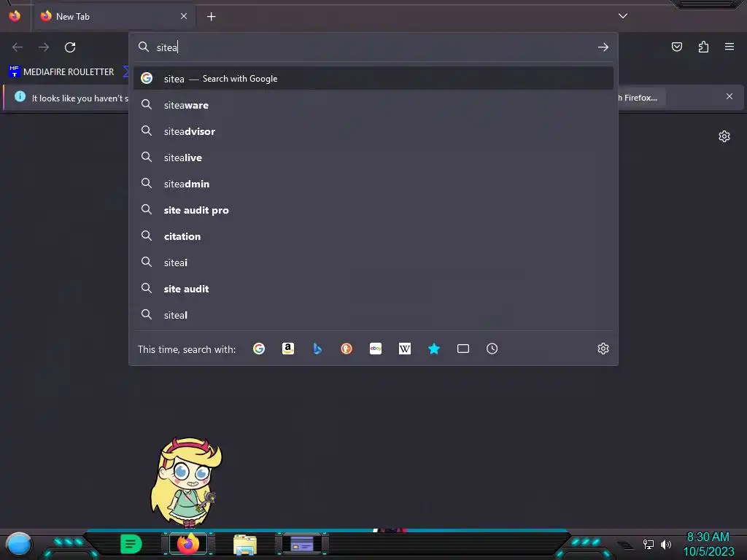Viewport: 747px width, 560px height.
Task: Search open tabs using the tab icon
Action: point(463,349)
